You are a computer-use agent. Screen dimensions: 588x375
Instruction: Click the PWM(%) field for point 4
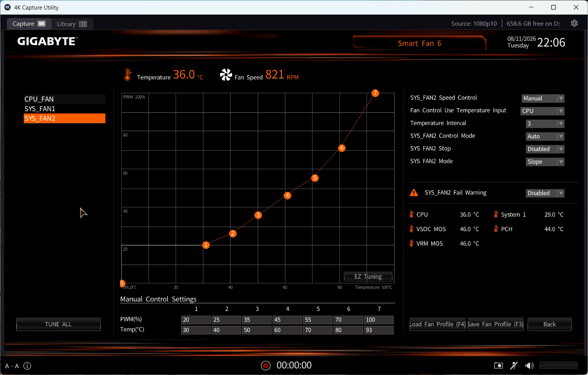click(287, 320)
